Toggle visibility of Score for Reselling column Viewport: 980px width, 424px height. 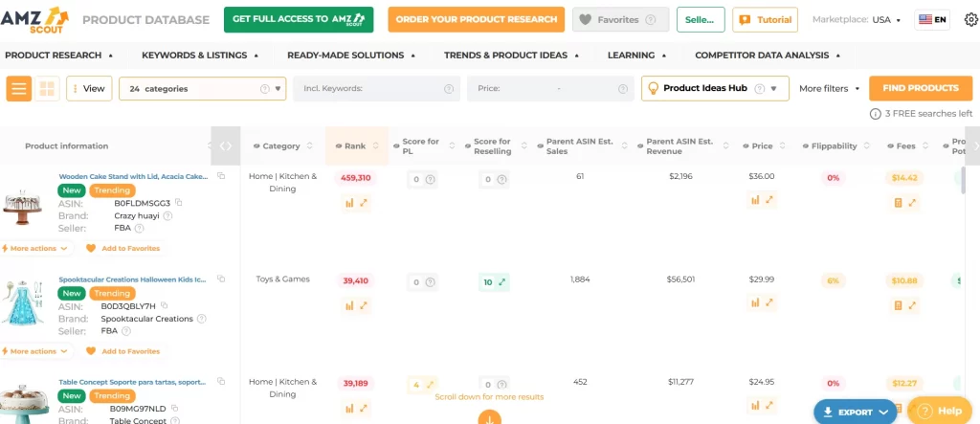[468, 145]
